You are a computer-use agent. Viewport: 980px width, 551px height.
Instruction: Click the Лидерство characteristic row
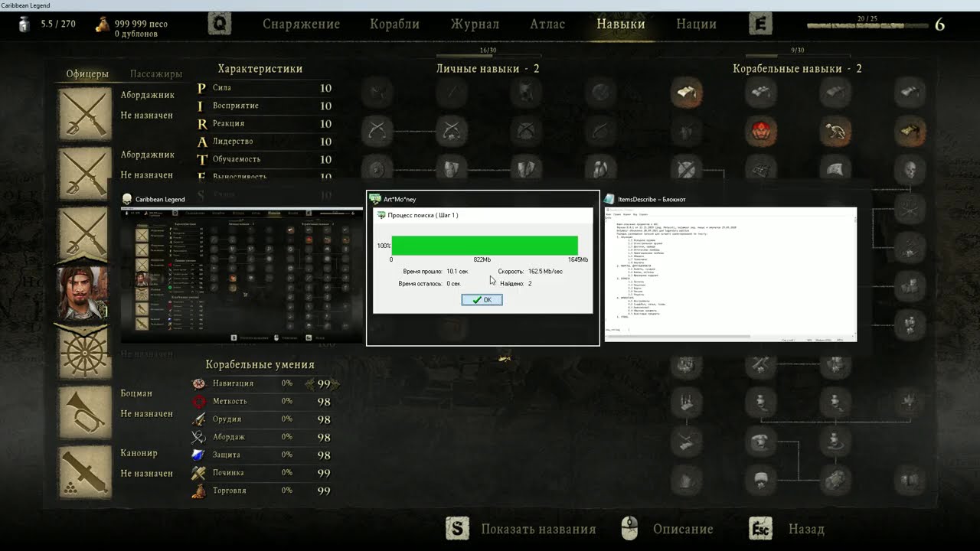[265, 142]
